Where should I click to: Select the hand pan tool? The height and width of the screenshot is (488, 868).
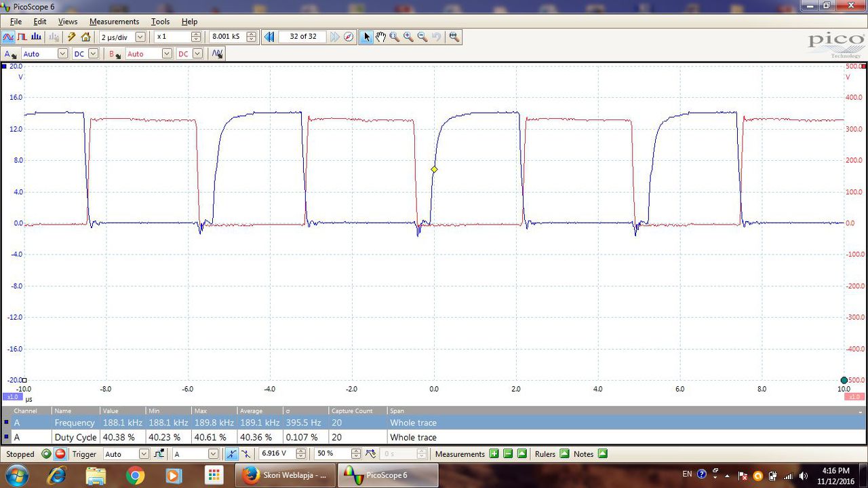[380, 37]
